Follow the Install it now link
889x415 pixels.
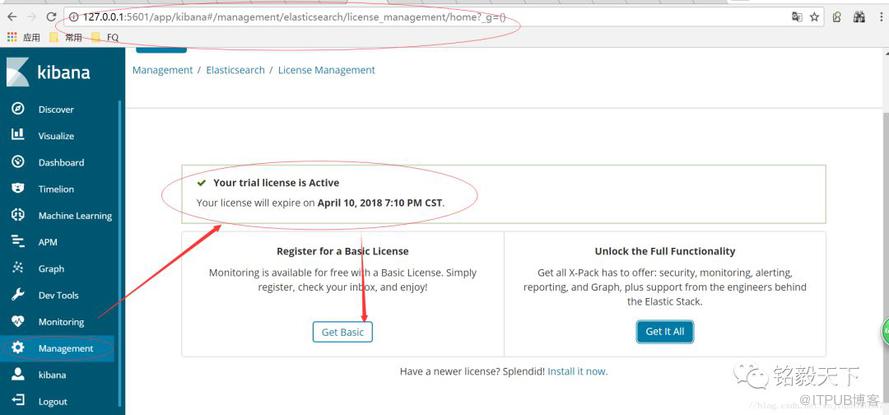(577, 372)
